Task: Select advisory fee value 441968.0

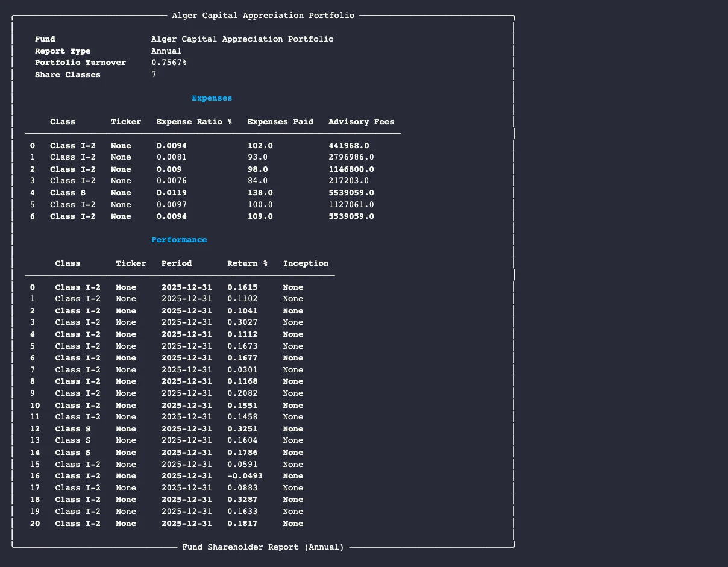Action: click(348, 146)
